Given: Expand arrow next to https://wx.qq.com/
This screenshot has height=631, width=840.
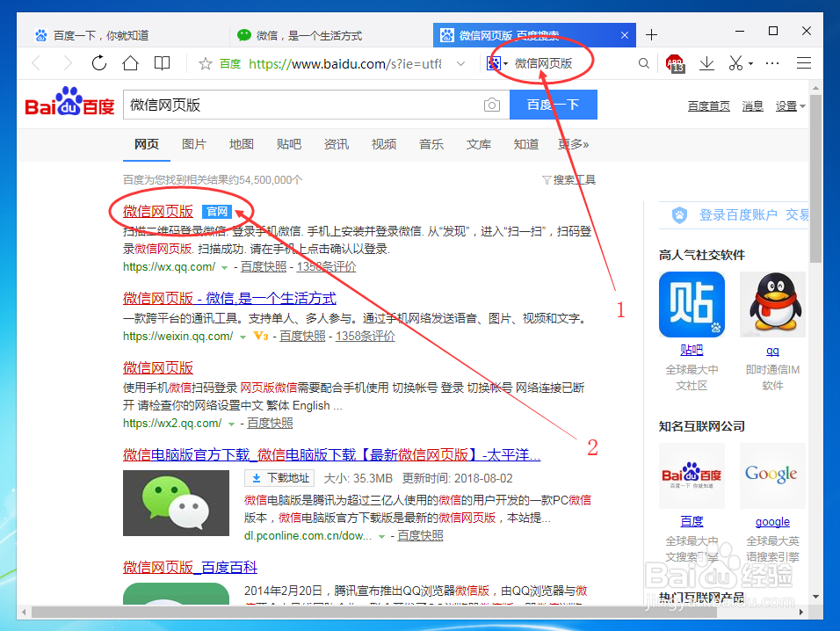Looking at the screenshot, I should point(224,267).
